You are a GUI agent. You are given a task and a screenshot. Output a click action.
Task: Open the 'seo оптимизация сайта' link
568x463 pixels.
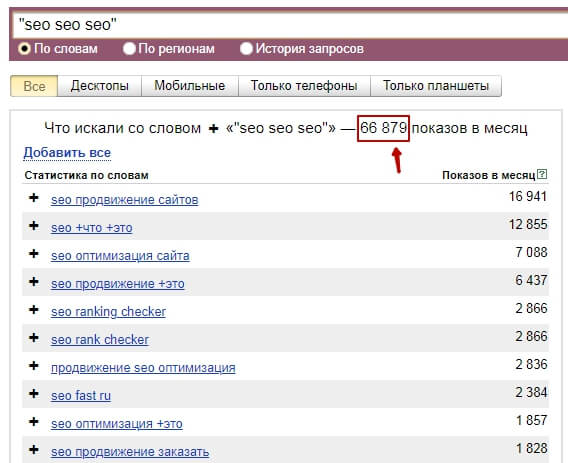[120, 255]
